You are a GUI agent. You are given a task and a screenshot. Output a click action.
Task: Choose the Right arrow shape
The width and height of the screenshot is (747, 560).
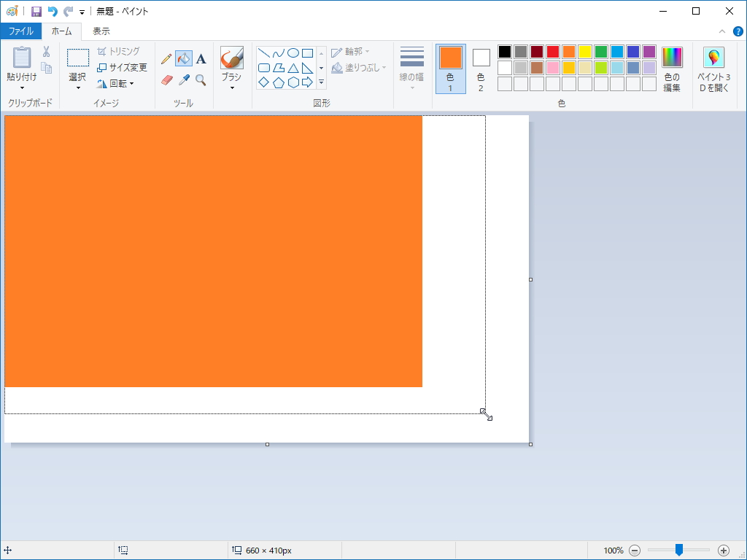coord(308,82)
